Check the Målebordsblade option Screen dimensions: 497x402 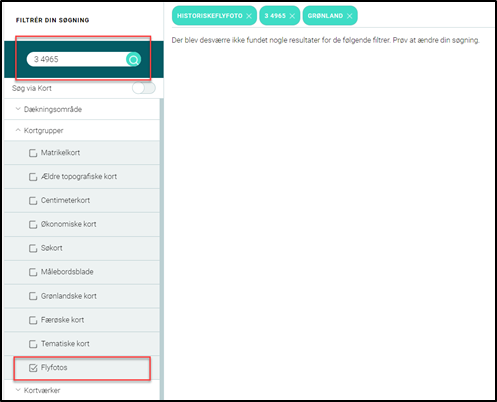coord(33,272)
